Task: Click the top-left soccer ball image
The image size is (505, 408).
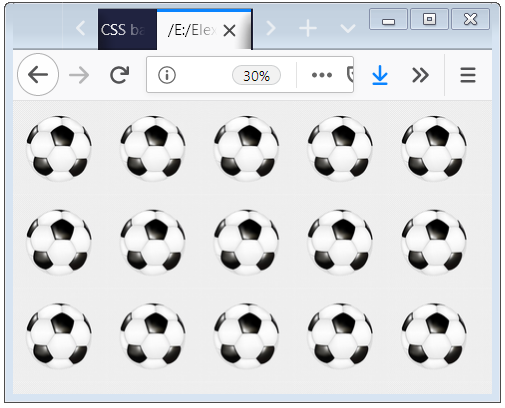Action: click(x=59, y=149)
